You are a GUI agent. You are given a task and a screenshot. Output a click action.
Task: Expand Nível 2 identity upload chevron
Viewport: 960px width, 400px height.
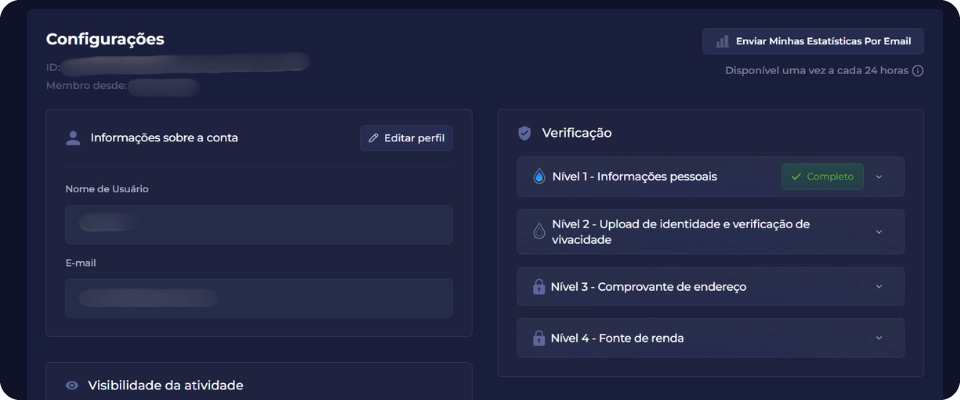pos(879,232)
